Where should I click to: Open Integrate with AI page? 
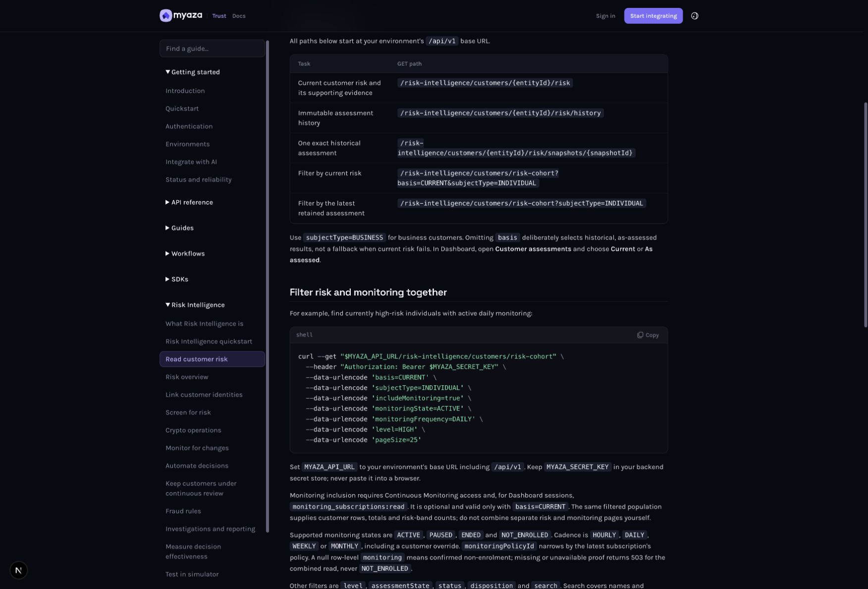(x=191, y=162)
